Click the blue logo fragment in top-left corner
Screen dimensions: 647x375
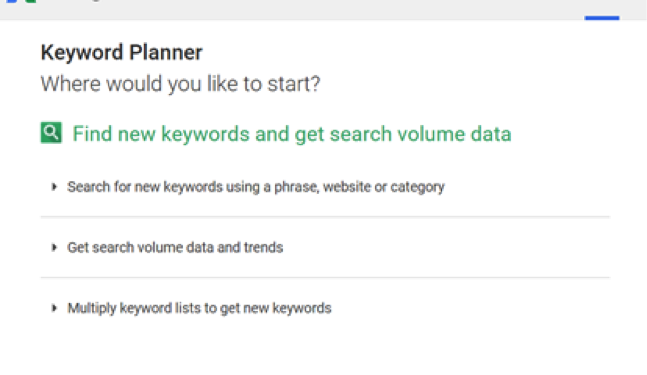click(12, 1)
